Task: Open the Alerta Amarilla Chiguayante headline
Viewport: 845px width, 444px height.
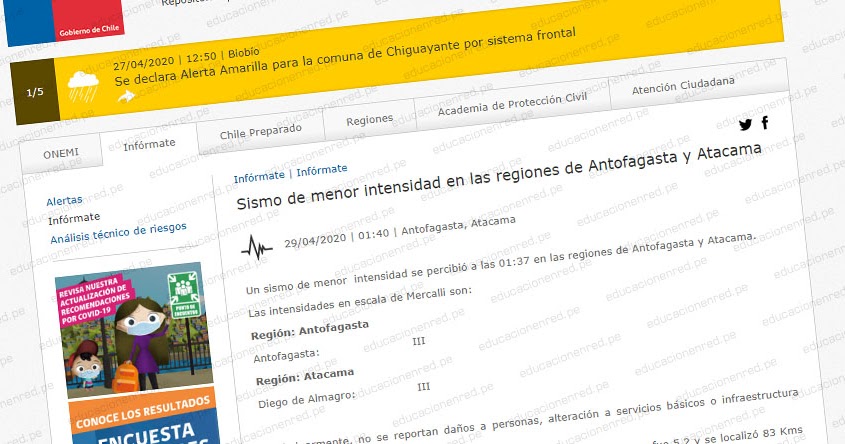Action: coord(345,57)
